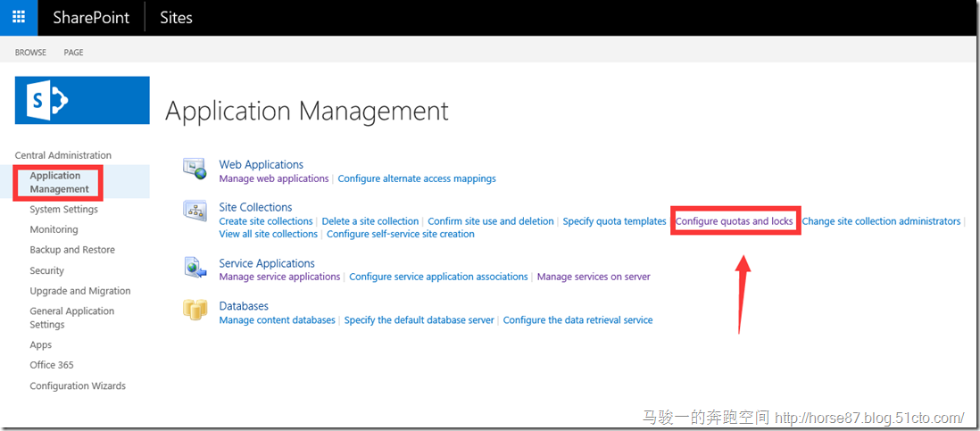Open Manage services on server link

coord(594,276)
